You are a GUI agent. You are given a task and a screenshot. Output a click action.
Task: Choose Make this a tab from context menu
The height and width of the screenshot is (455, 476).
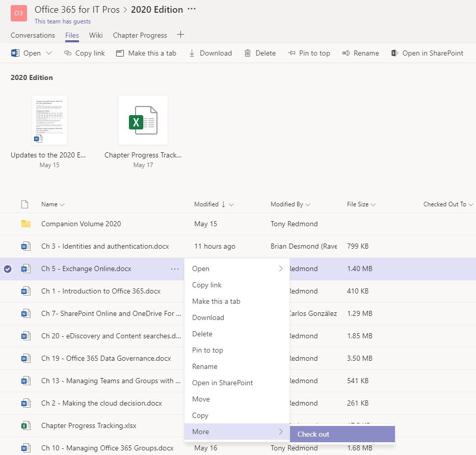[237, 302]
